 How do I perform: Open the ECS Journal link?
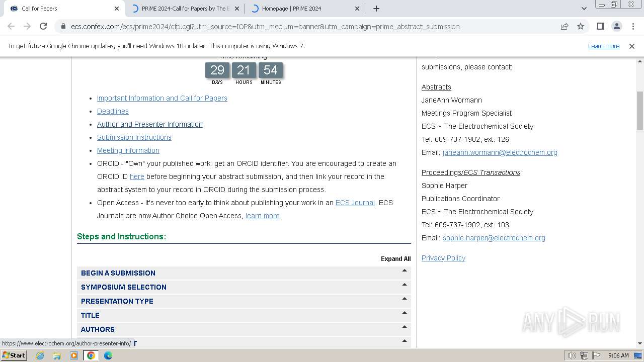(355, 203)
